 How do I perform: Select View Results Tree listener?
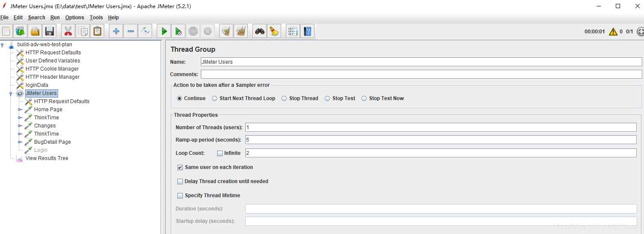pos(47,158)
